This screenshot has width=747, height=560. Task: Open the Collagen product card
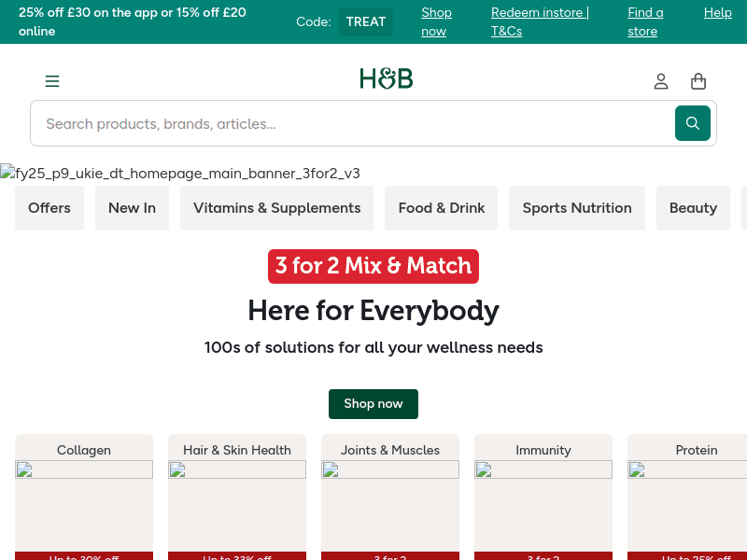(84, 495)
